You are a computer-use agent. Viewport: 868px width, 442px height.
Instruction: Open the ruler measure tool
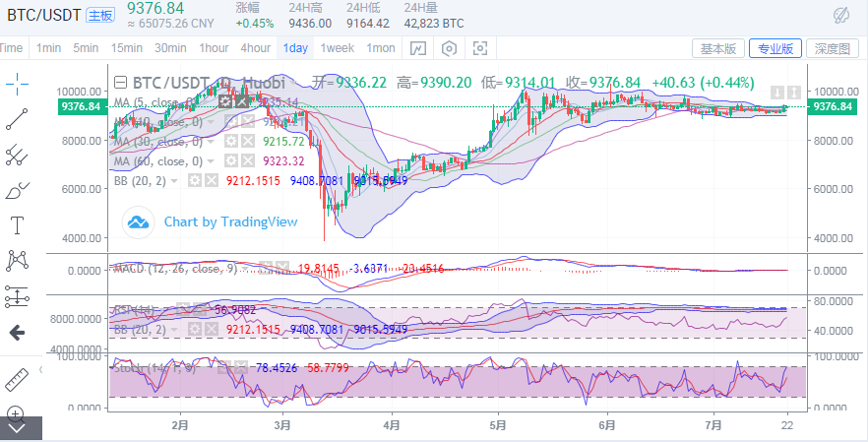point(17,378)
